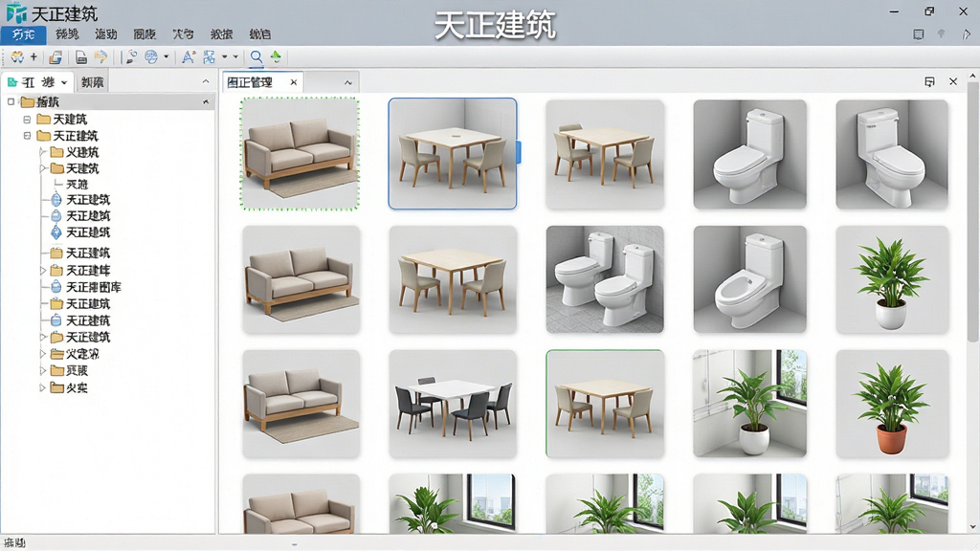Click the orange curved arrow toolbar icon

[x=100, y=57]
